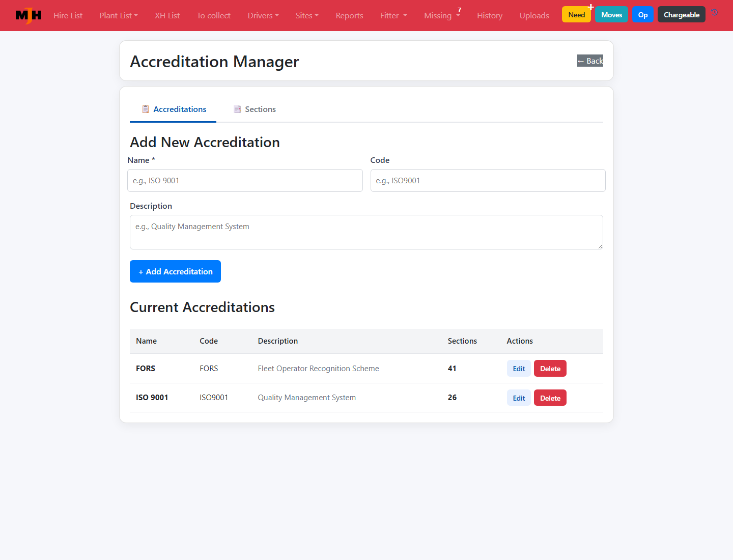Focus the Code input field
Image resolution: width=733 pixels, height=560 pixels.
[x=488, y=181]
